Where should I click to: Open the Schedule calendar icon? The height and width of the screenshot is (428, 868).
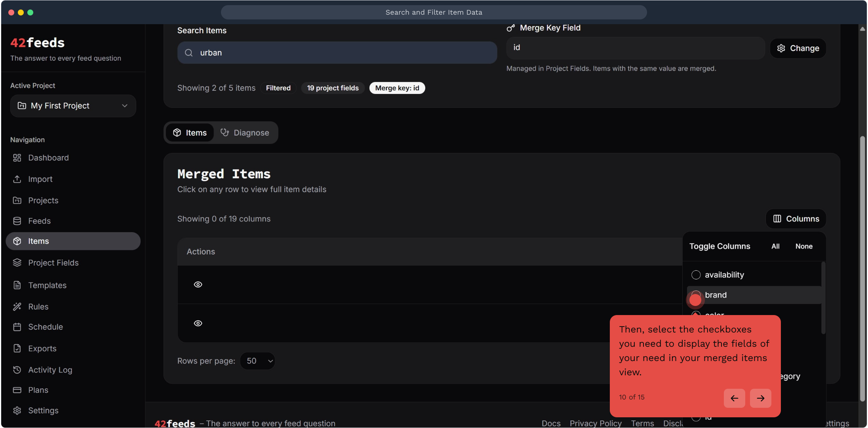click(17, 327)
